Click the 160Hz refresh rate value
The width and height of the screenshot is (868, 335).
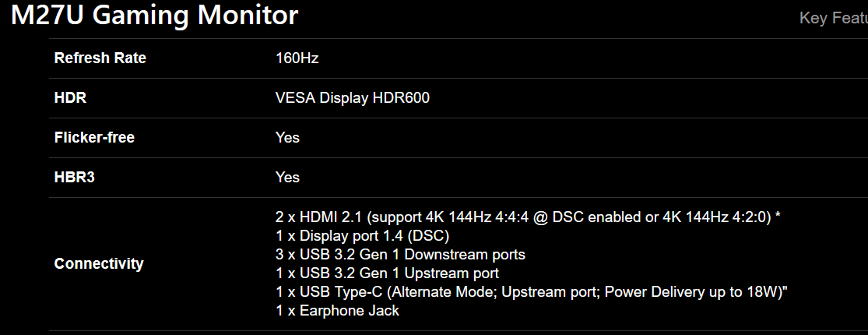(297, 58)
